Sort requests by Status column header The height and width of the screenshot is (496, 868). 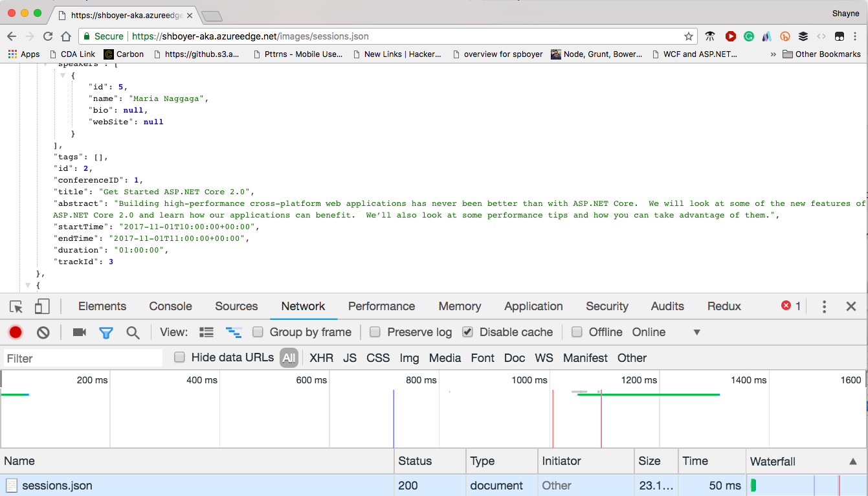pos(430,461)
